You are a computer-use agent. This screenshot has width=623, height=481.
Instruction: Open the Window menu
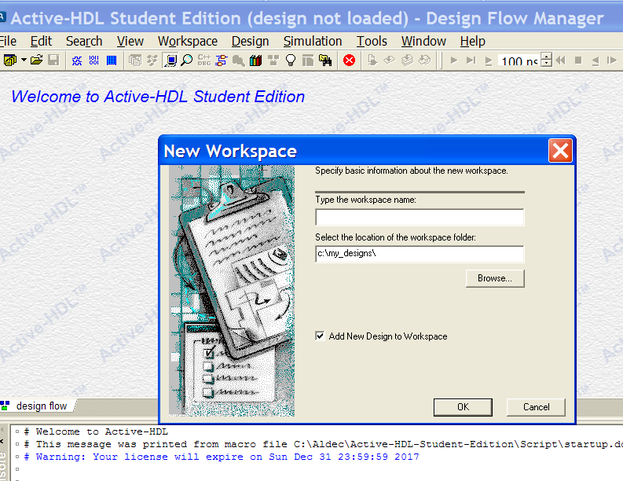(424, 41)
